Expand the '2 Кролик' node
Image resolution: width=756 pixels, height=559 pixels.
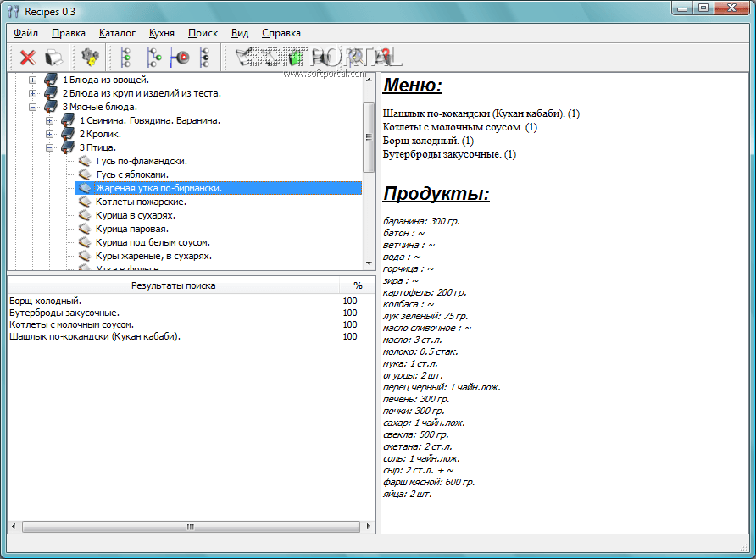(50, 134)
